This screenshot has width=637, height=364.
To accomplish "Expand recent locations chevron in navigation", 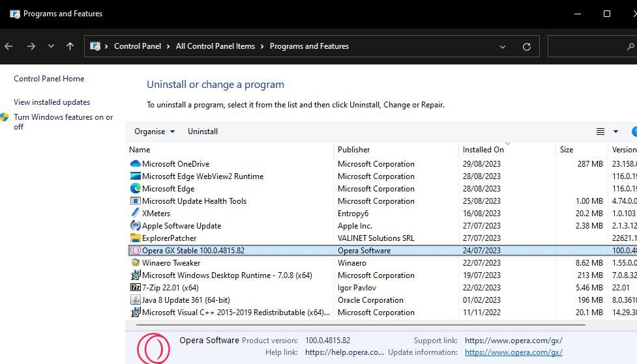I will click(51, 46).
